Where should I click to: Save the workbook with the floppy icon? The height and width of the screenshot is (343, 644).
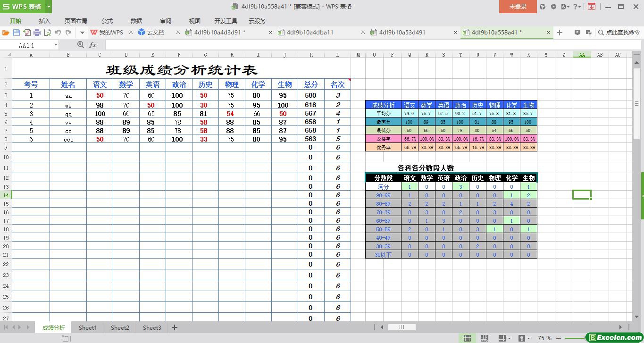tap(17, 33)
